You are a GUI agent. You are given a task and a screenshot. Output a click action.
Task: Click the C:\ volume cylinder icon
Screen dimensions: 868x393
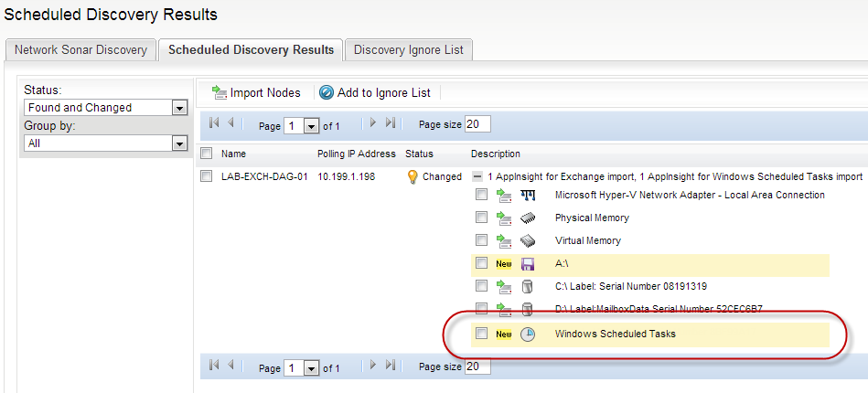(528, 287)
